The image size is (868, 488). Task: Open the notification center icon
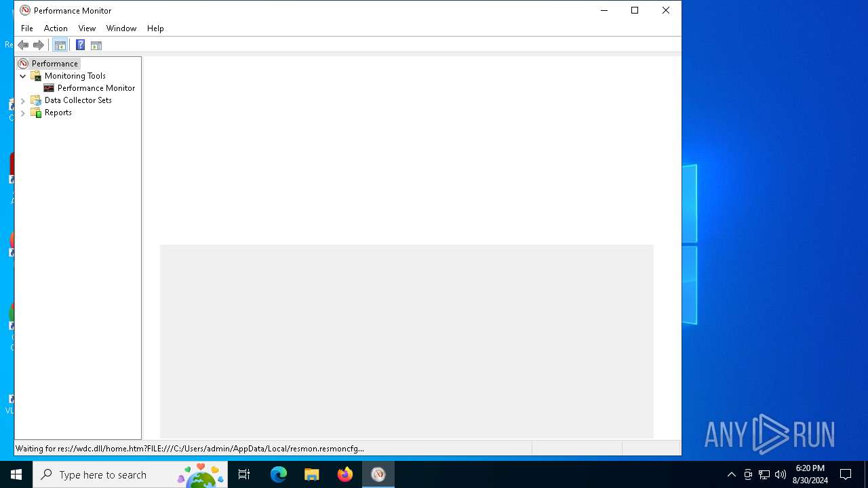[x=846, y=474]
